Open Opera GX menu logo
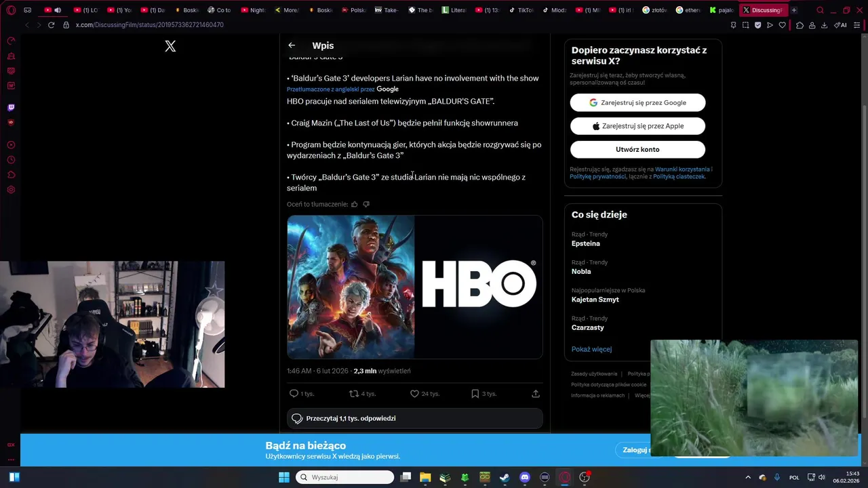868x488 pixels. coord(11,10)
